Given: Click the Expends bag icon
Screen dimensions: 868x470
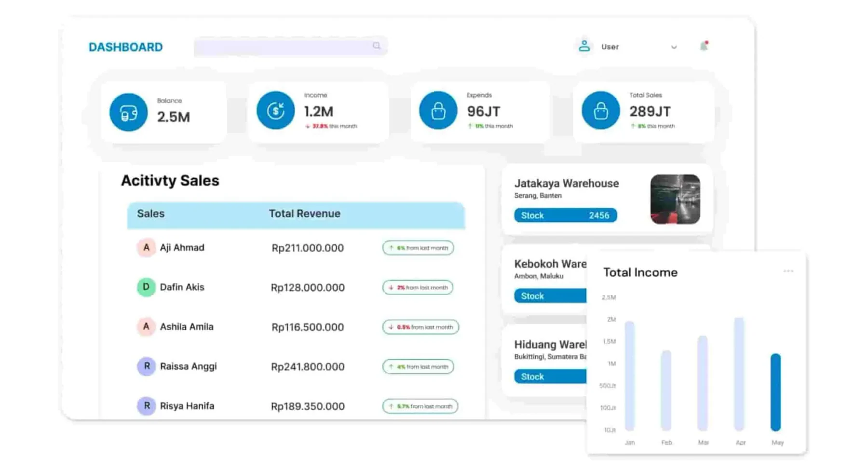Looking at the screenshot, I should click(x=438, y=110).
